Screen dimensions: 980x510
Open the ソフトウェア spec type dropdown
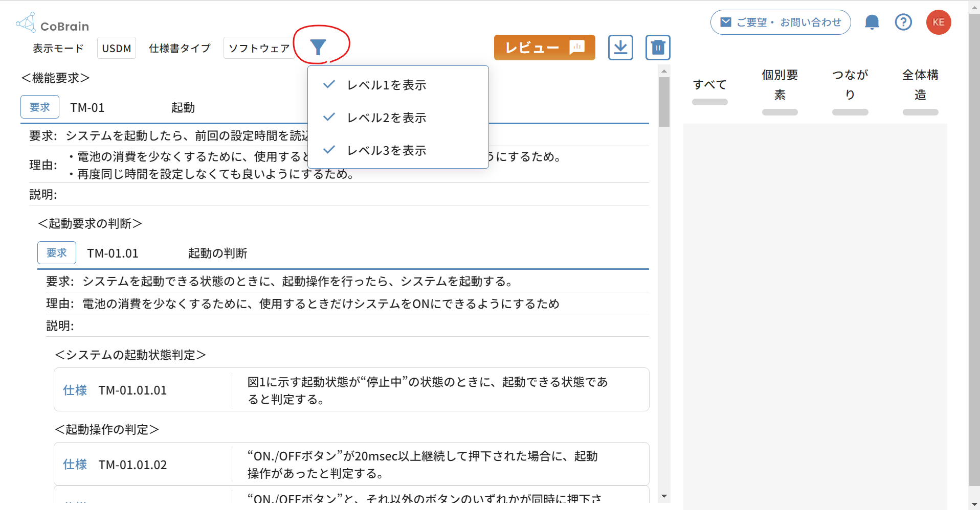[x=259, y=48]
